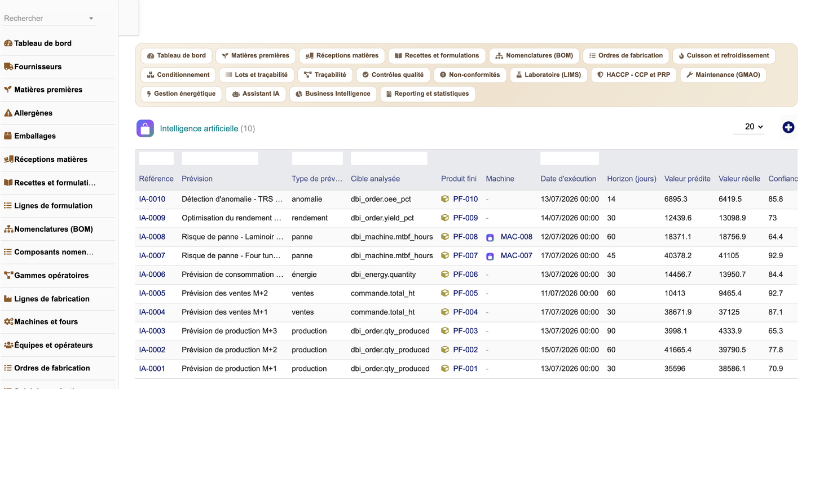Open record IA-0007
The height and width of the screenshot is (504, 815).
[x=152, y=255]
